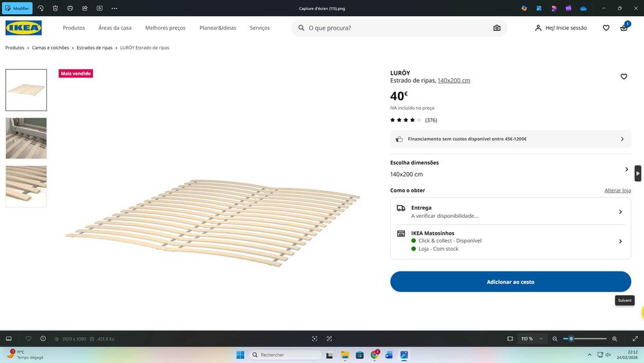Click the 'Mais vendido' red badge
Image resolution: width=644 pixels, height=363 pixels.
75,74
